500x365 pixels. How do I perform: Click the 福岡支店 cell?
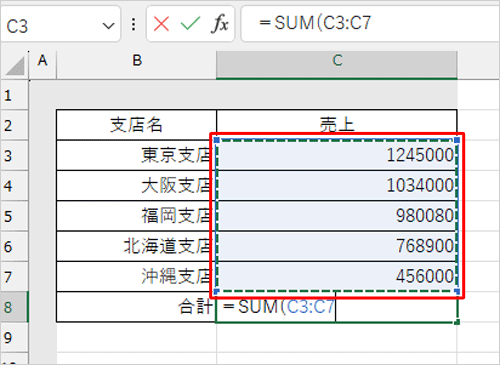[x=137, y=216]
